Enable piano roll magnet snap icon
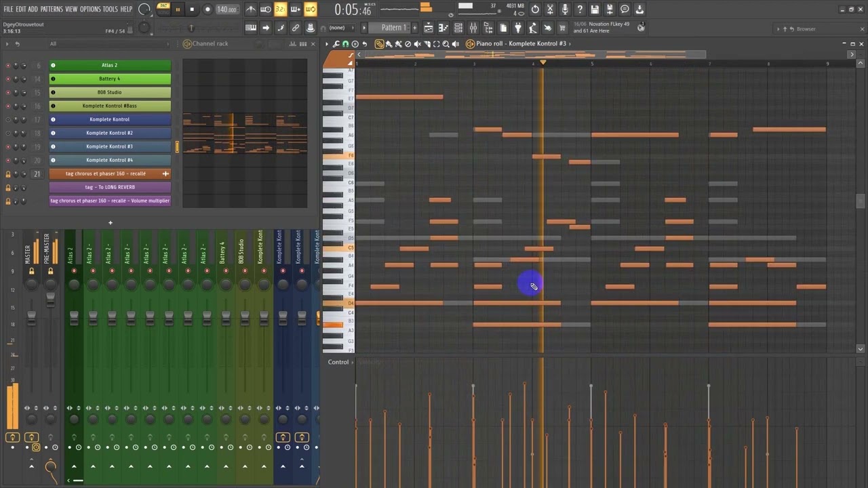Image resolution: width=868 pixels, height=488 pixels. pyautogui.click(x=345, y=43)
